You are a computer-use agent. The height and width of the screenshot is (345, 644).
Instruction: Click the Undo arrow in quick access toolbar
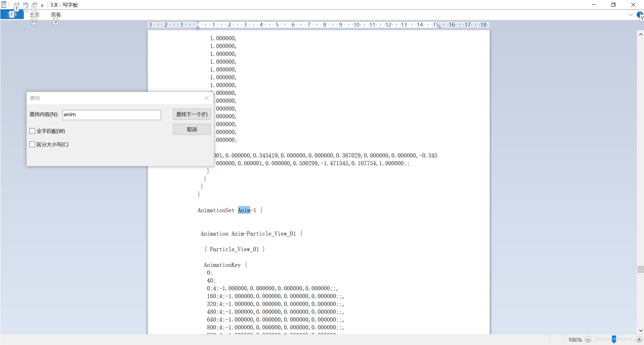click(x=25, y=5)
